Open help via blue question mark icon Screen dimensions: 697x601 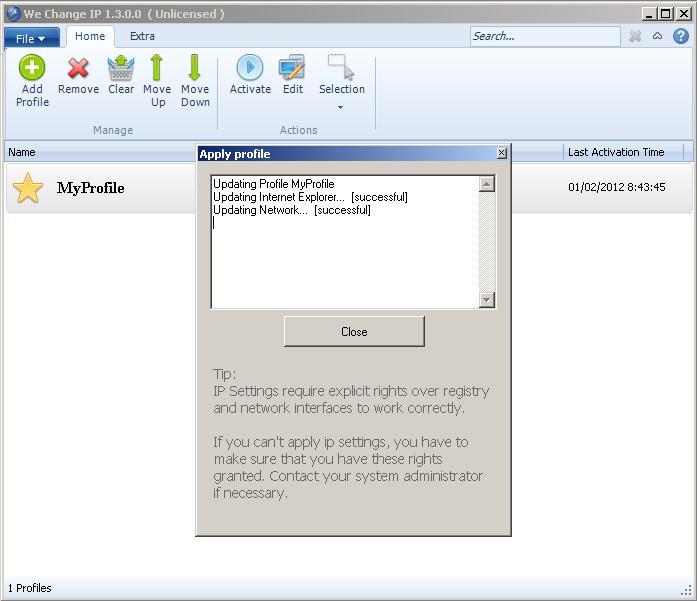681,36
